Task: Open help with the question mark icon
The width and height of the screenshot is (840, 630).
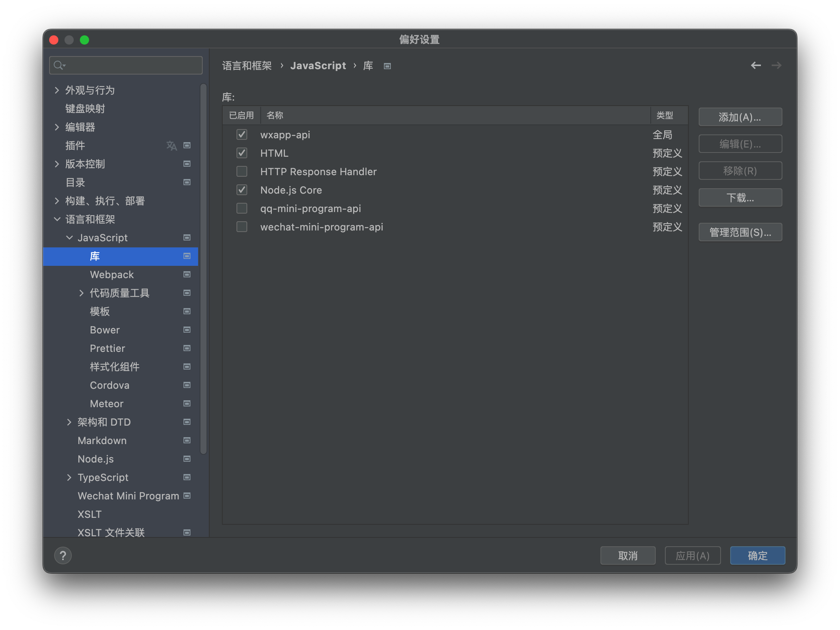Action: tap(63, 555)
